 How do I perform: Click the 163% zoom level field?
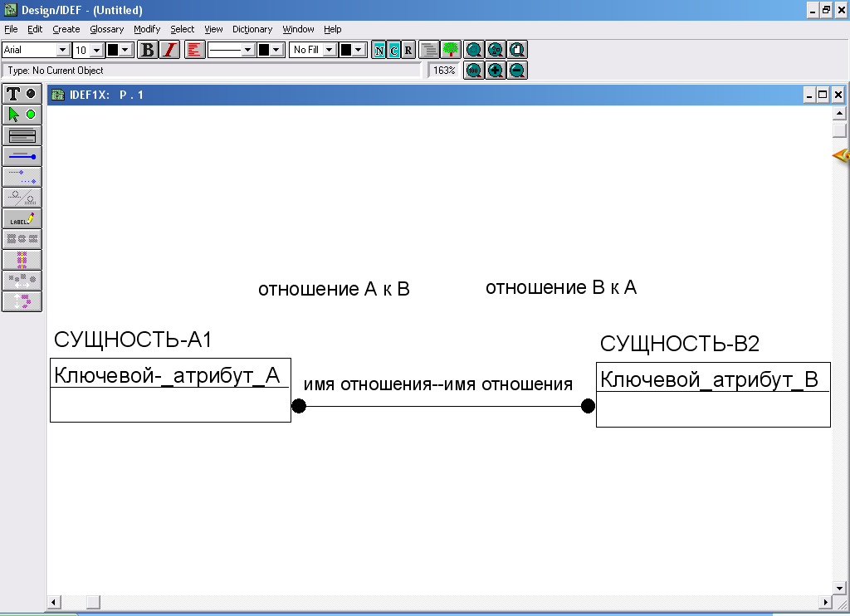tap(444, 71)
